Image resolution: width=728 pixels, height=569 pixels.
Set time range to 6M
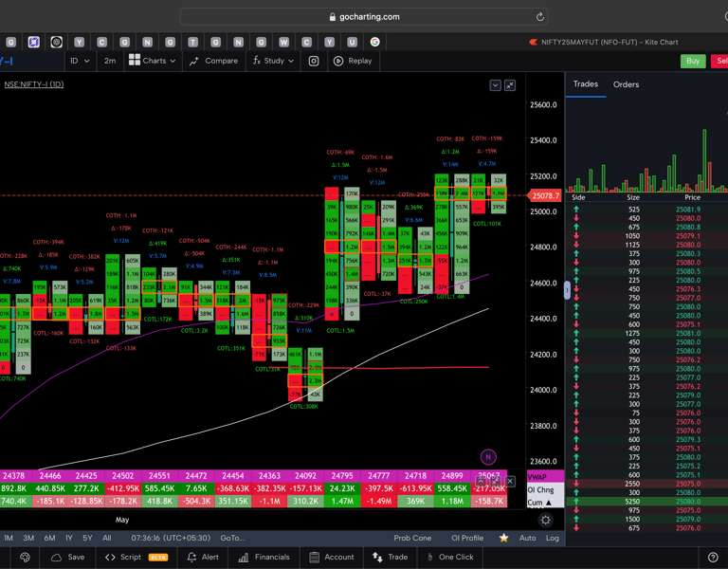49,538
